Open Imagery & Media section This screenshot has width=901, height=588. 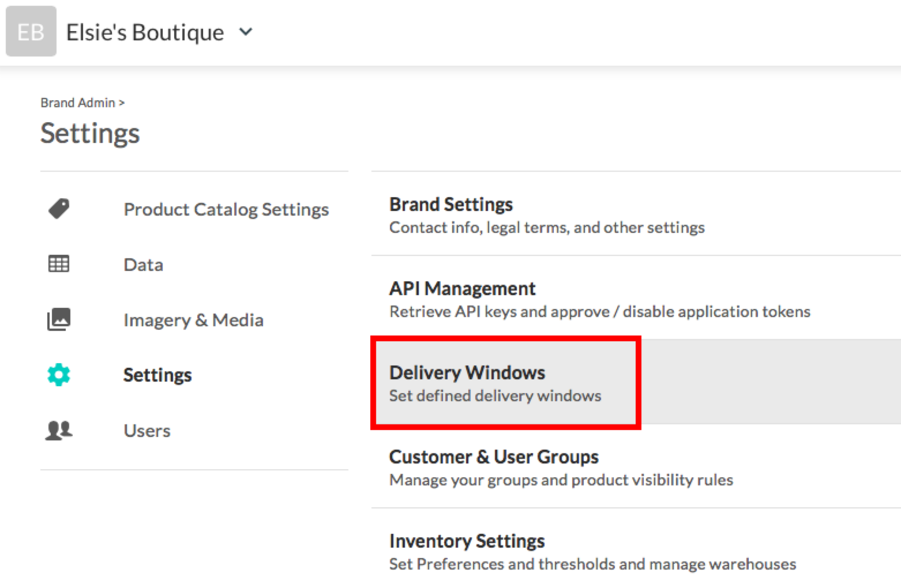(x=193, y=319)
